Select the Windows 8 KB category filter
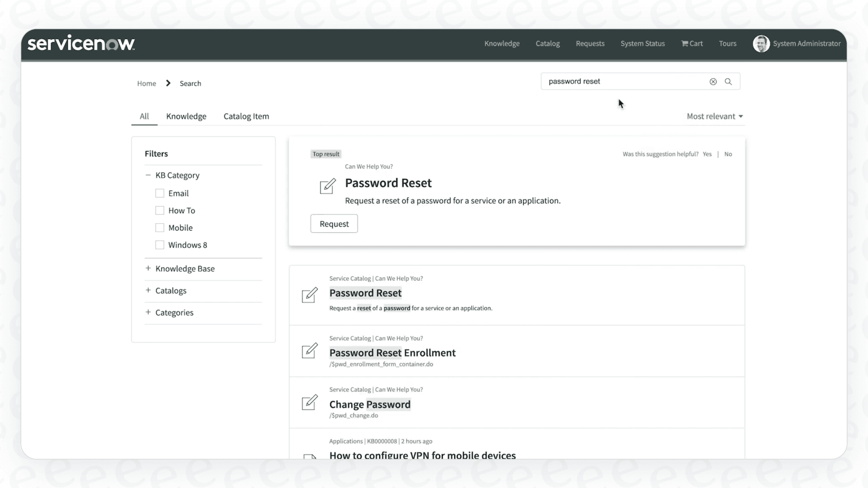The image size is (868, 488). click(x=159, y=245)
